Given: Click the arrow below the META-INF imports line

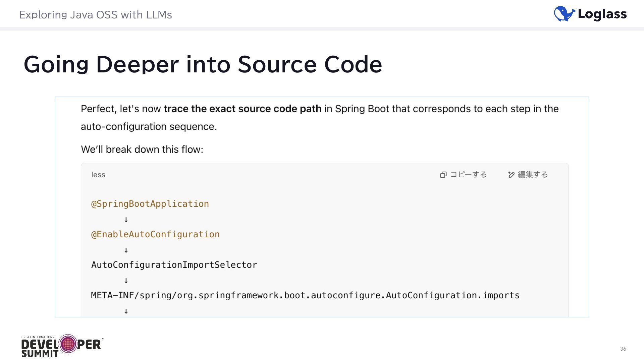Looking at the screenshot, I should [126, 311].
